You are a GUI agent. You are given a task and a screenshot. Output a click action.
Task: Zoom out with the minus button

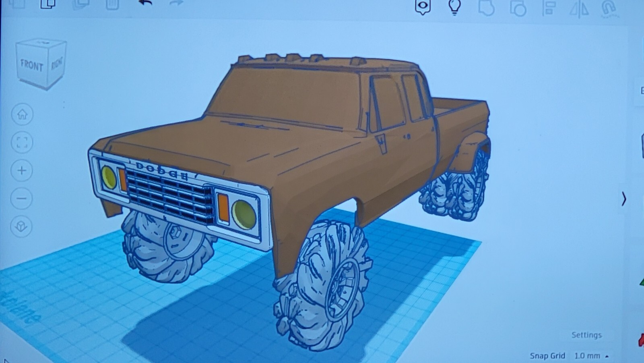[x=22, y=198]
